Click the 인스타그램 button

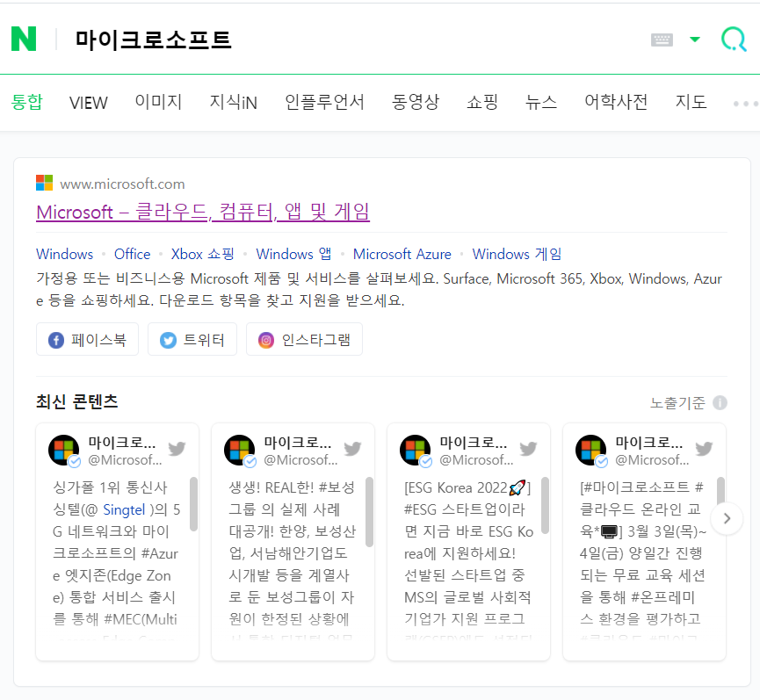tap(304, 340)
